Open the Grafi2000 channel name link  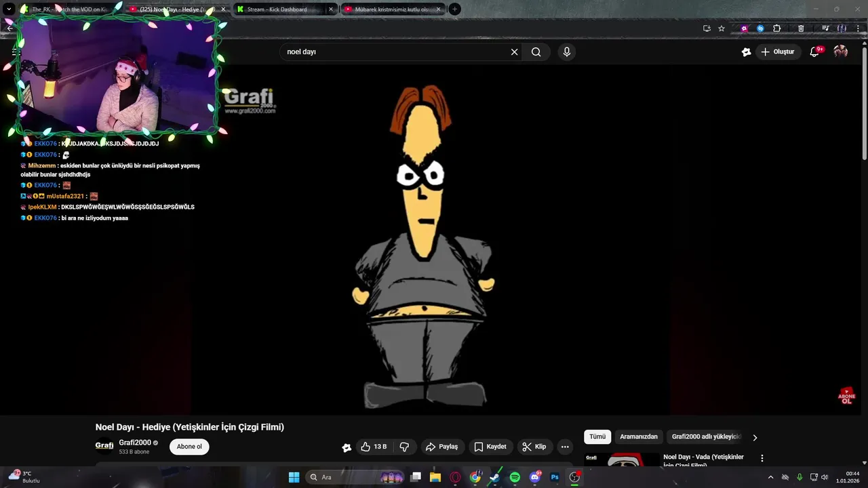click(x=135, y=443)
